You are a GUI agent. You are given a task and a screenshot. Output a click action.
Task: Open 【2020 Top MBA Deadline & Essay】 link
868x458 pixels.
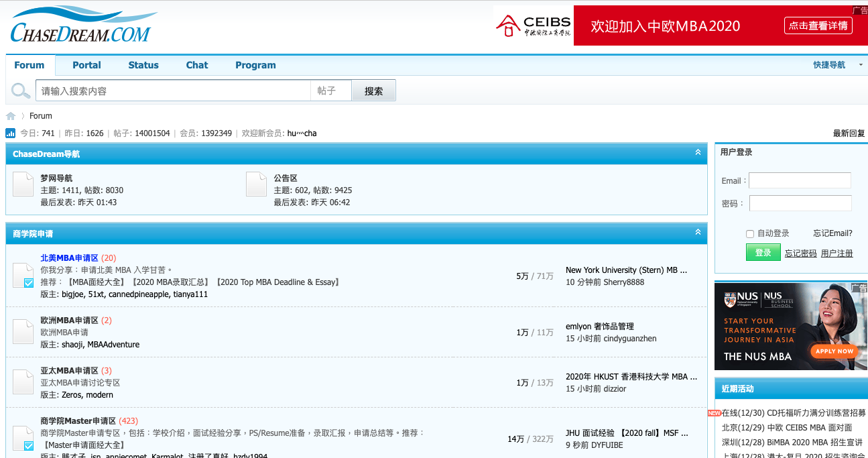[277, 282]
